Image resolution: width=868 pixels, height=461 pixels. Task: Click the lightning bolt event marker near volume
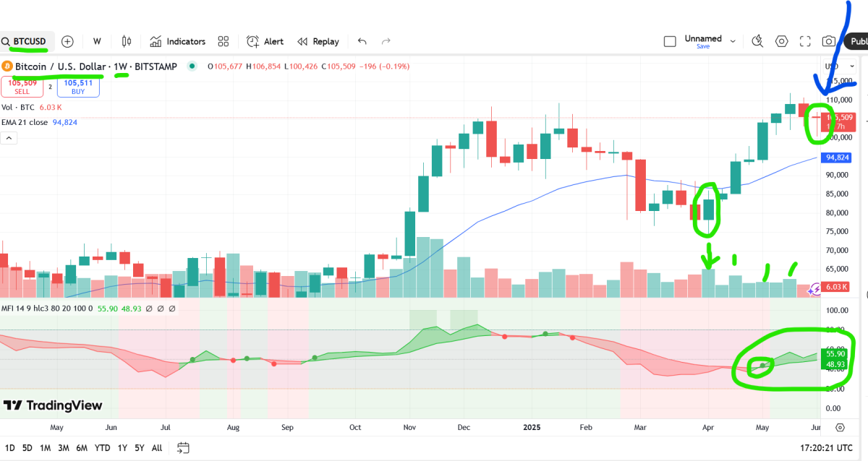point(815,289)
